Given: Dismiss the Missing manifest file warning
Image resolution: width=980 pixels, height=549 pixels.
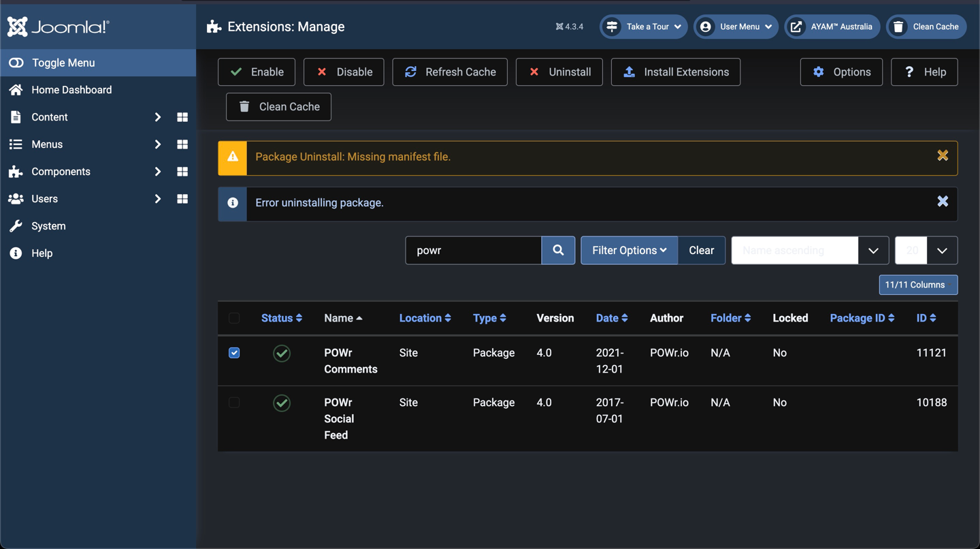Looking at the screenshot, I should point(943,156).
